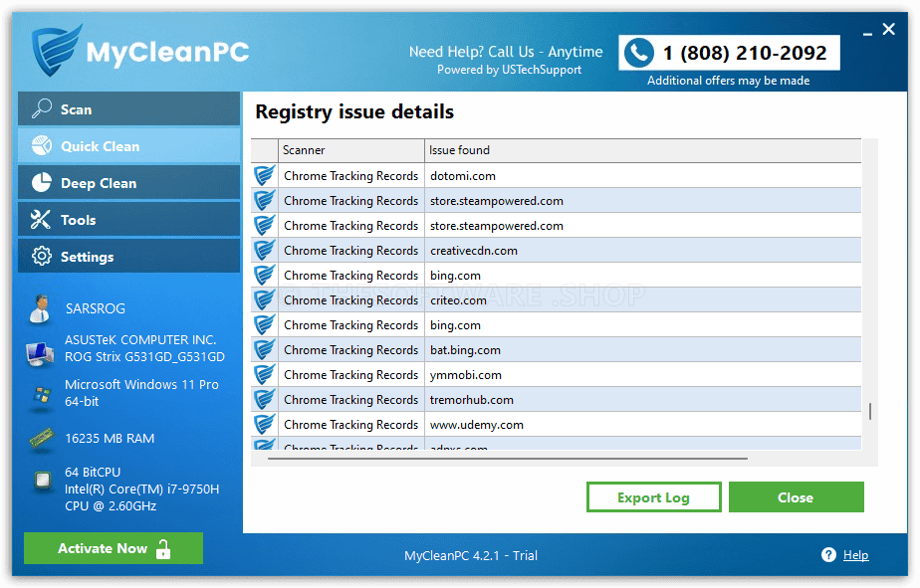Click the shield icon in the tremorhub.com row
Screen dimensions: 920x588
[264, 399]
